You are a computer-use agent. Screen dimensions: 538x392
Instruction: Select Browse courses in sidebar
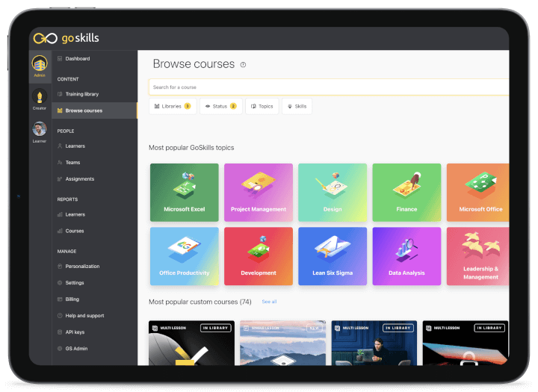(95, 111)
